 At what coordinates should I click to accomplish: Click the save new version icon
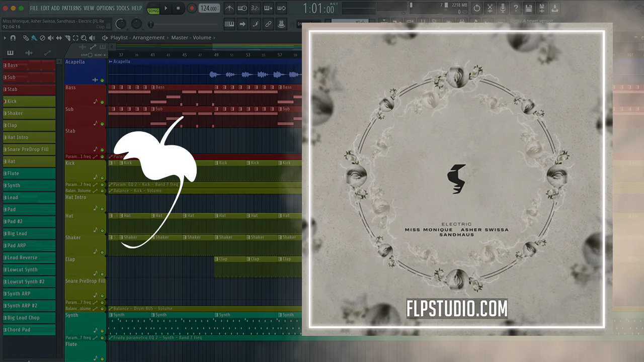(x=541, y=9)
